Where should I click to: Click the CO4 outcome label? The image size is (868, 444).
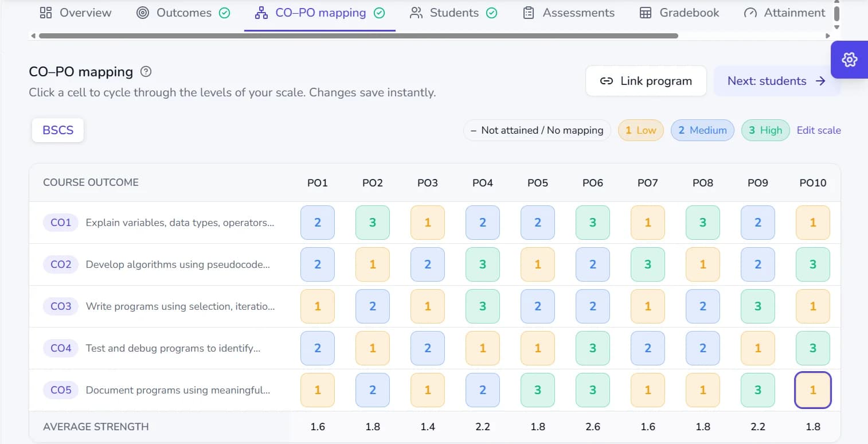pyautogui.click(x=61, y=348)
